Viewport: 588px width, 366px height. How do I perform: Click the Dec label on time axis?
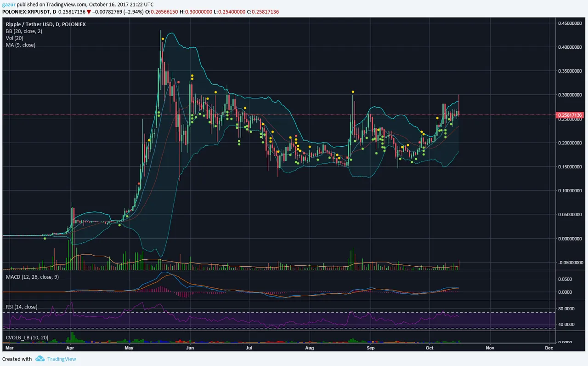point(549,348)
